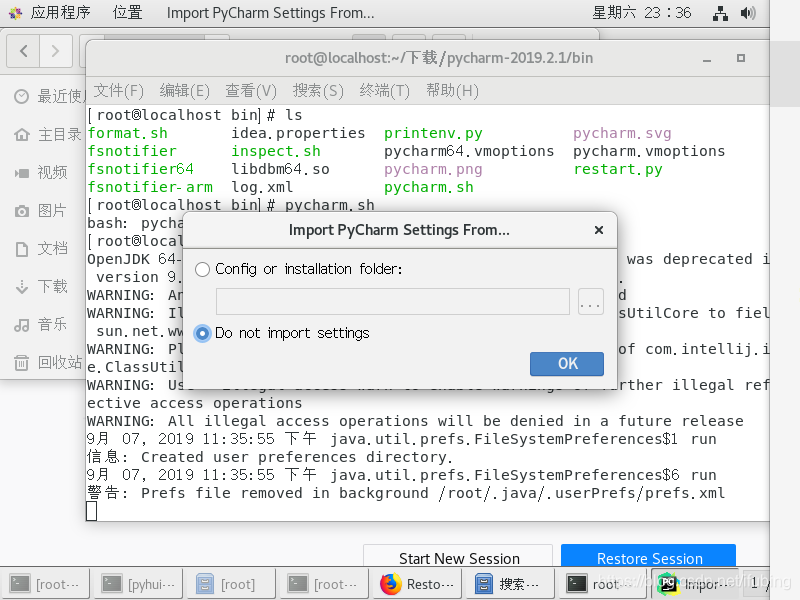This screenshot has height=600, width=800.
Task: Click the terminal title bar text
Action: pos(439,58)
